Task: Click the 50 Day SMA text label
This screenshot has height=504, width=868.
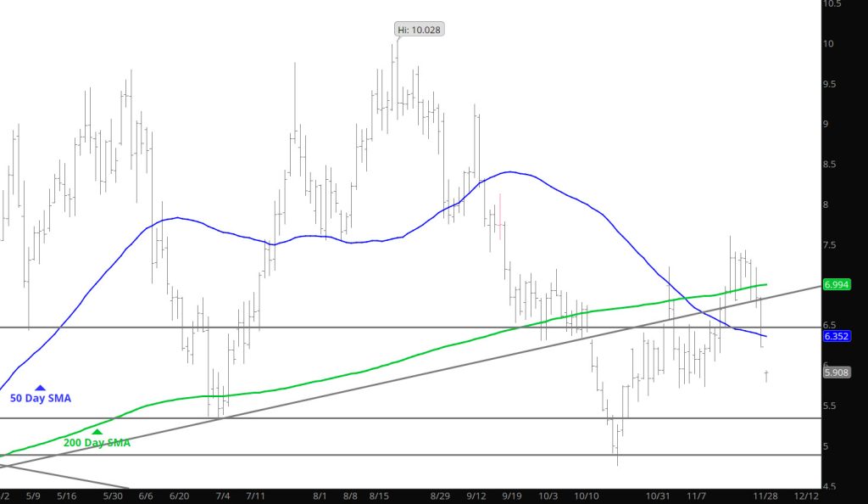Action: point(40,398)
